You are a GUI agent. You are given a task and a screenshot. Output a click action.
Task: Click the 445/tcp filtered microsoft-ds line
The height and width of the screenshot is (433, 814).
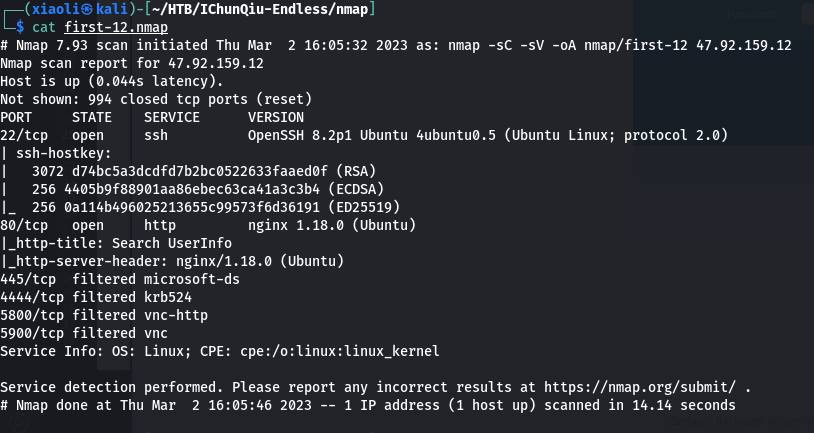point(120,279)
